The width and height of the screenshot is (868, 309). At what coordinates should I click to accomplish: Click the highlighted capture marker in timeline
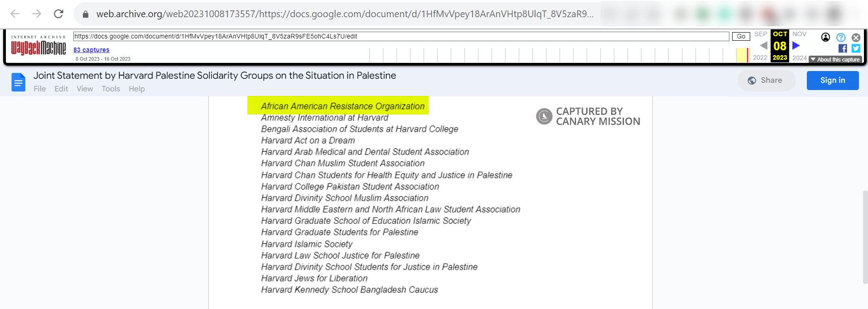[x=747, y=55]
